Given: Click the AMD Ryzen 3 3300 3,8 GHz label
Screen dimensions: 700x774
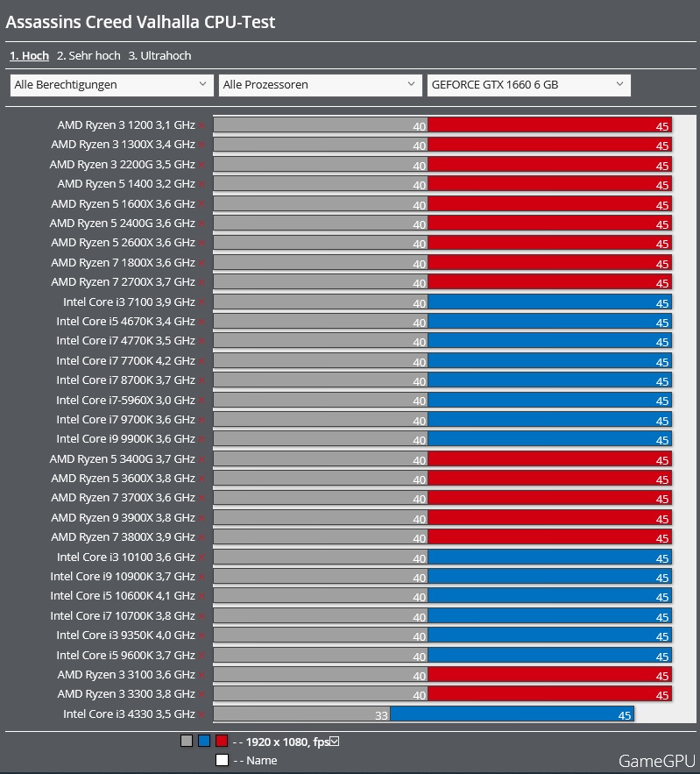Looking at the screenshot, I should [x=126, y=694].
